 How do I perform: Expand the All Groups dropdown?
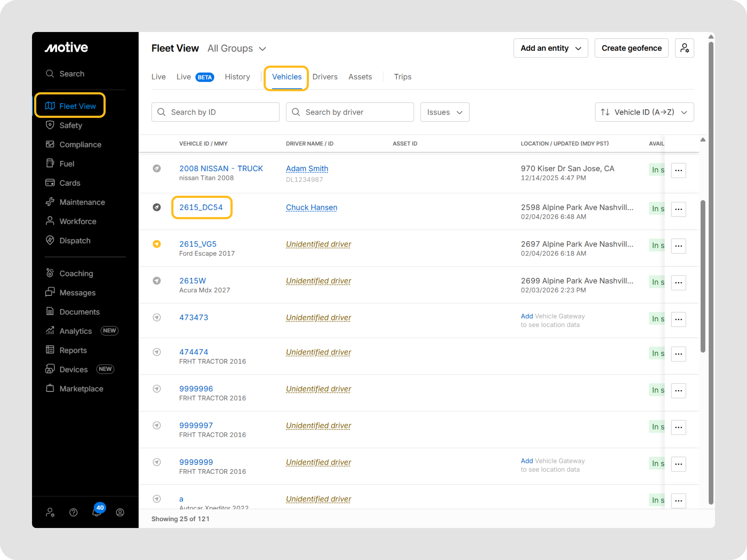point(237,49)
